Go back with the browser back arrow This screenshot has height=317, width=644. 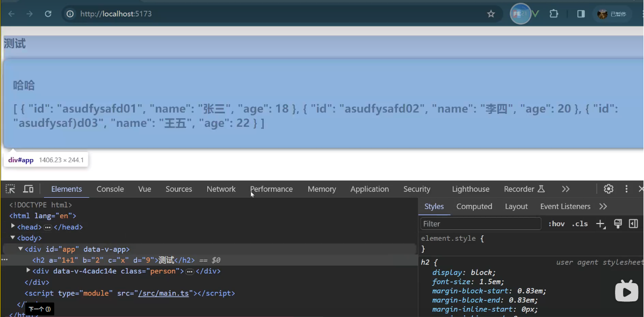[11, 14]
